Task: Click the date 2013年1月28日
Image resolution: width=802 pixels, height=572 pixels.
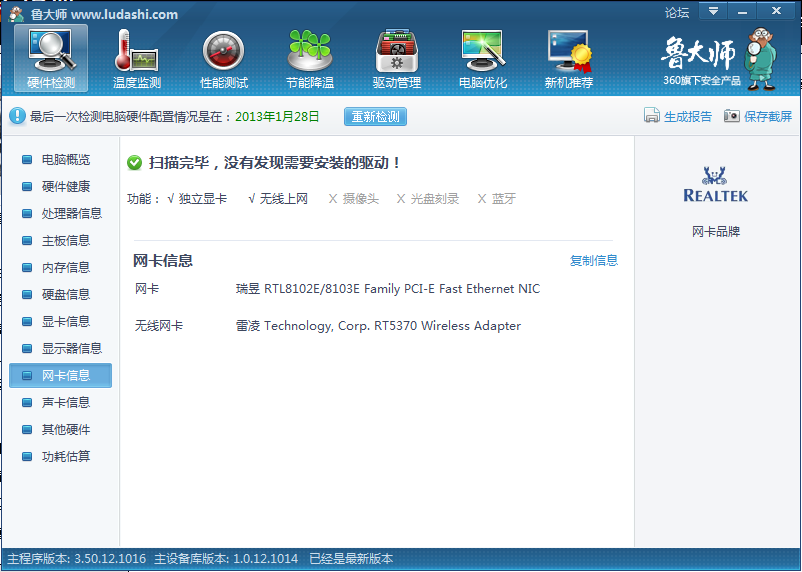Action: 277,117
